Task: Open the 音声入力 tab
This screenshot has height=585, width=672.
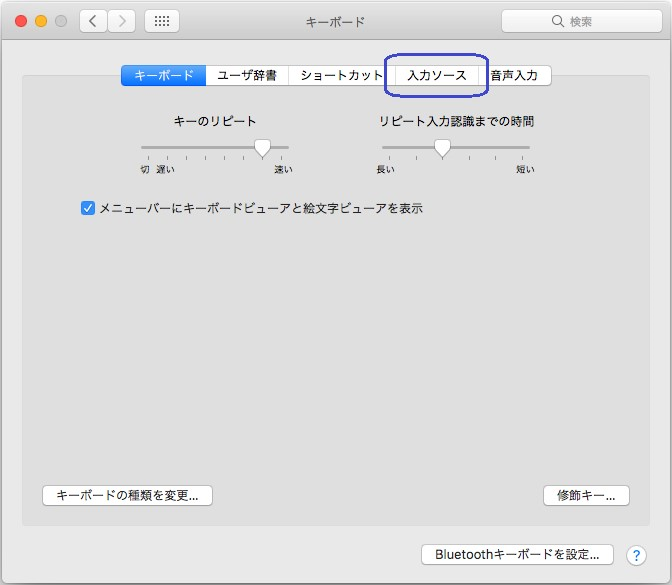Action: pyautogui.click(x=514, y=76)
